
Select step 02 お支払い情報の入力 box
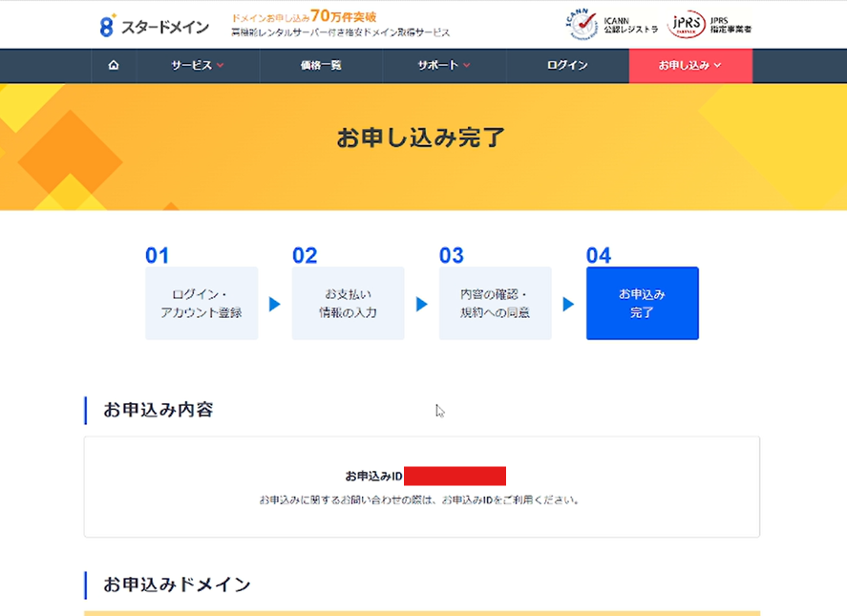(x=349, y=303)
